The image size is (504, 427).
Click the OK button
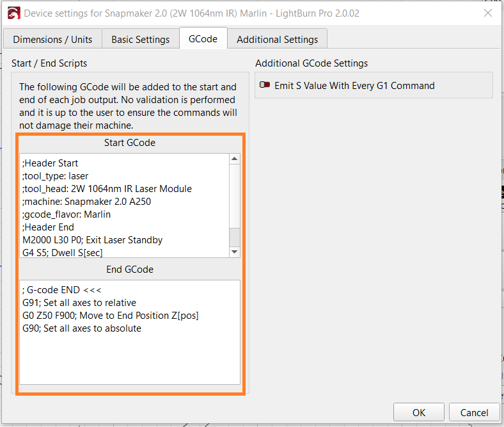pyautogui.click(x=418, y=412)
